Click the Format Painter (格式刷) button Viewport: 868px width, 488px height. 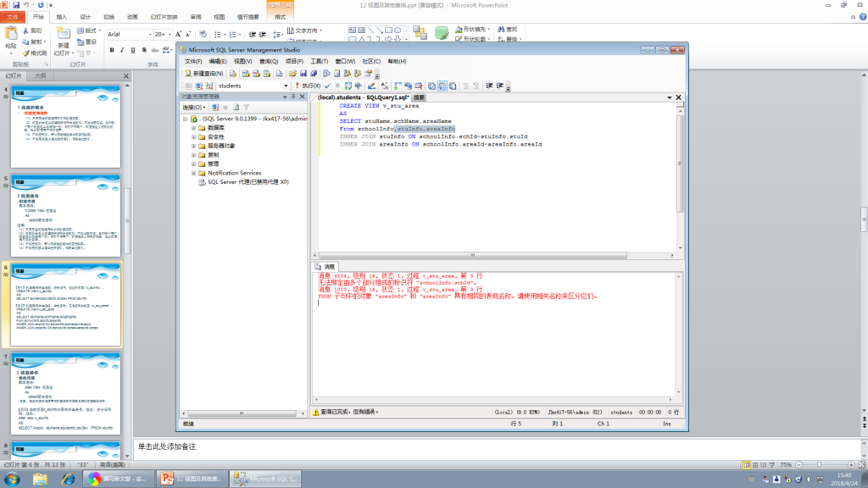[x=34, y=53]
